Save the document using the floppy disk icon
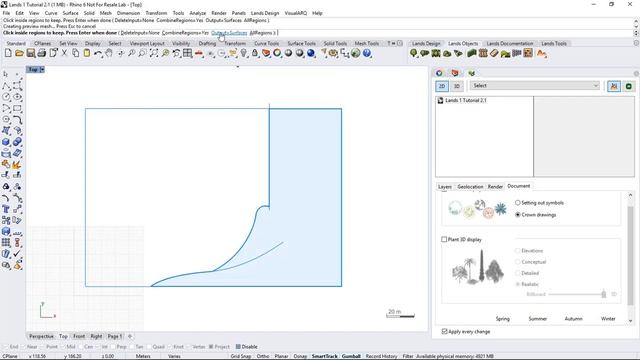The image size is (640, 360). (31, 53)
